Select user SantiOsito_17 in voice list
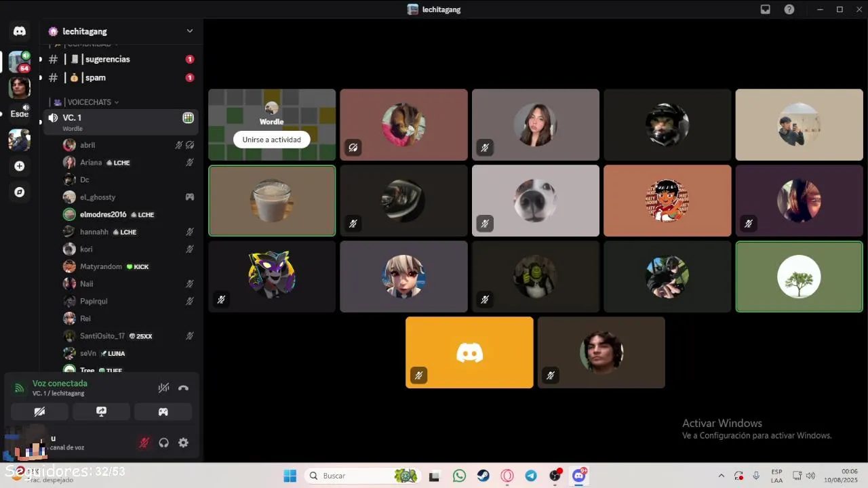This screenshot has width=868, height=488. 129,336
